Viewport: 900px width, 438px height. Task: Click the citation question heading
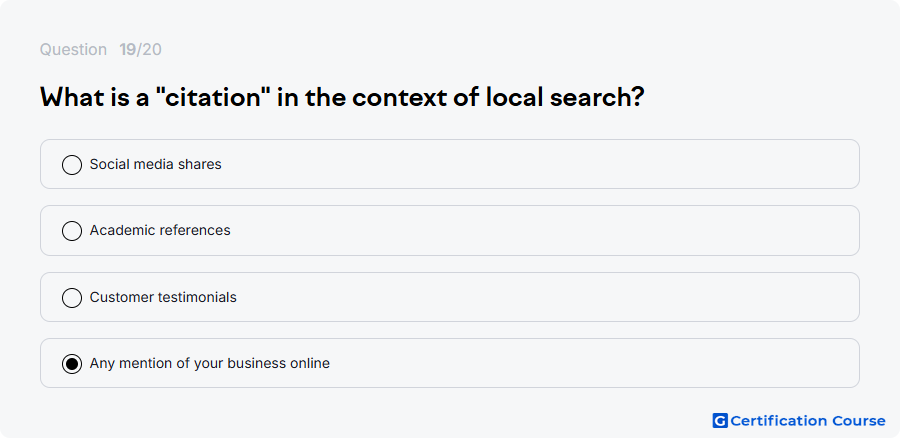pyautogui.click(x=342, y=98)
